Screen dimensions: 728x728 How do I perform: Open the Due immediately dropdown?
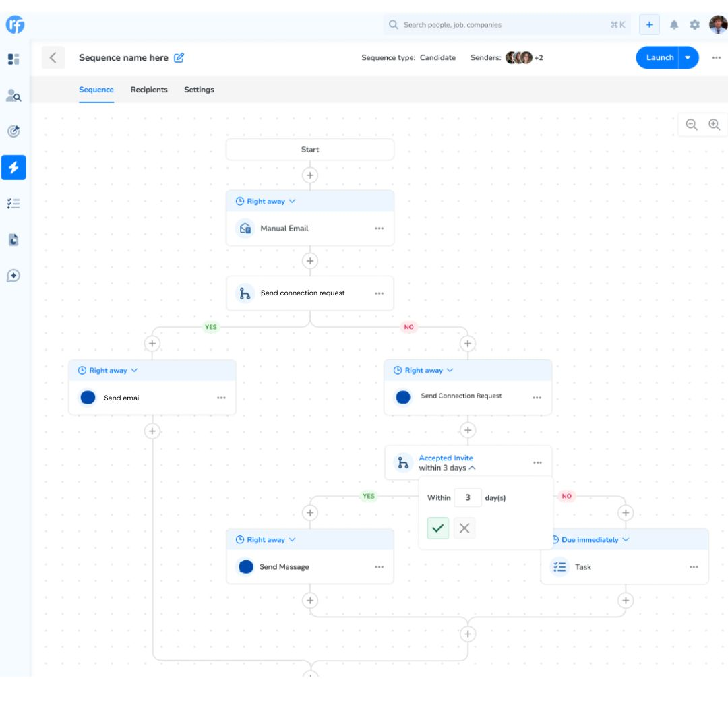click(590, 539)
